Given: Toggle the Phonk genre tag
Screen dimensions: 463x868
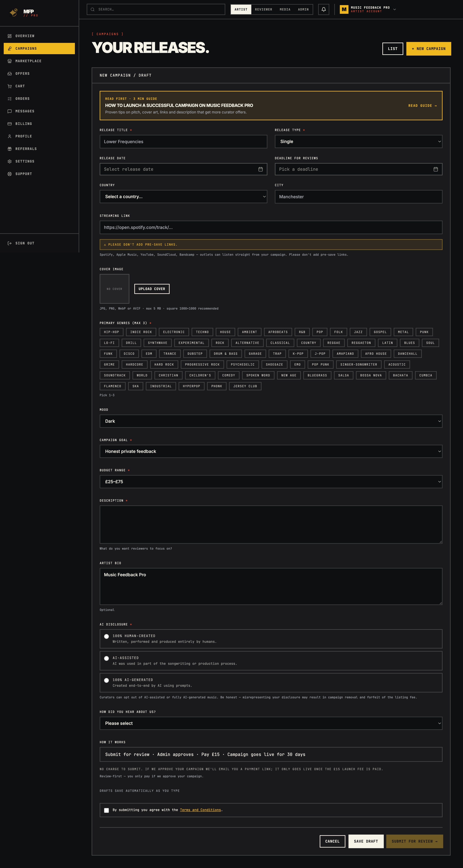Looking at the screenshot, I should (x=217, y=386).
